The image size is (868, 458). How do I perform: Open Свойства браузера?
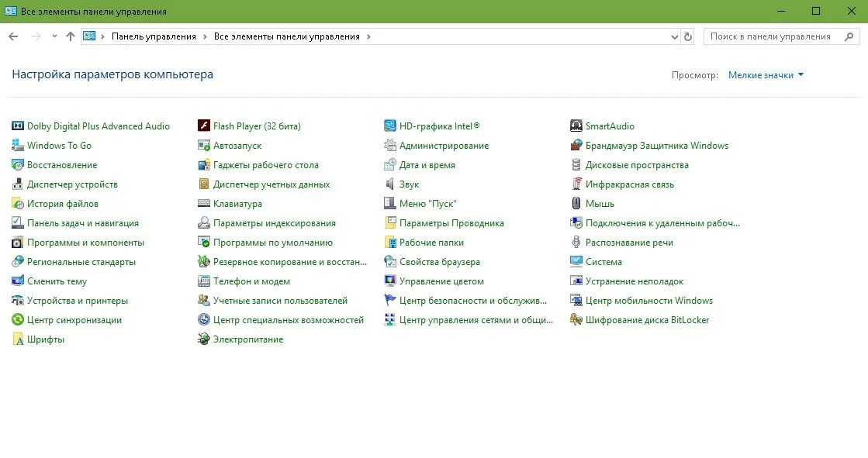pyautogui.click(x=440, y=262)
